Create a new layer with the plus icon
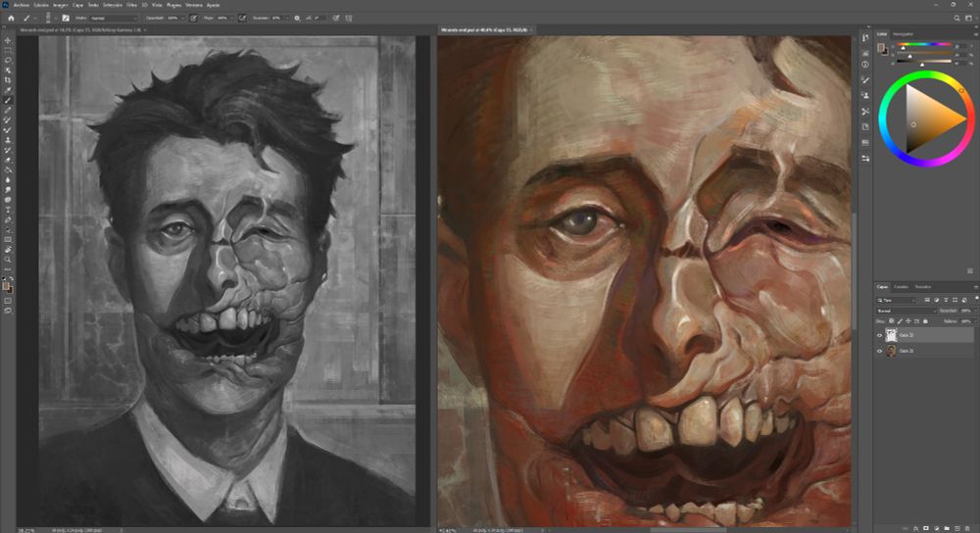The image size is (980, 533). pos(956,528)
